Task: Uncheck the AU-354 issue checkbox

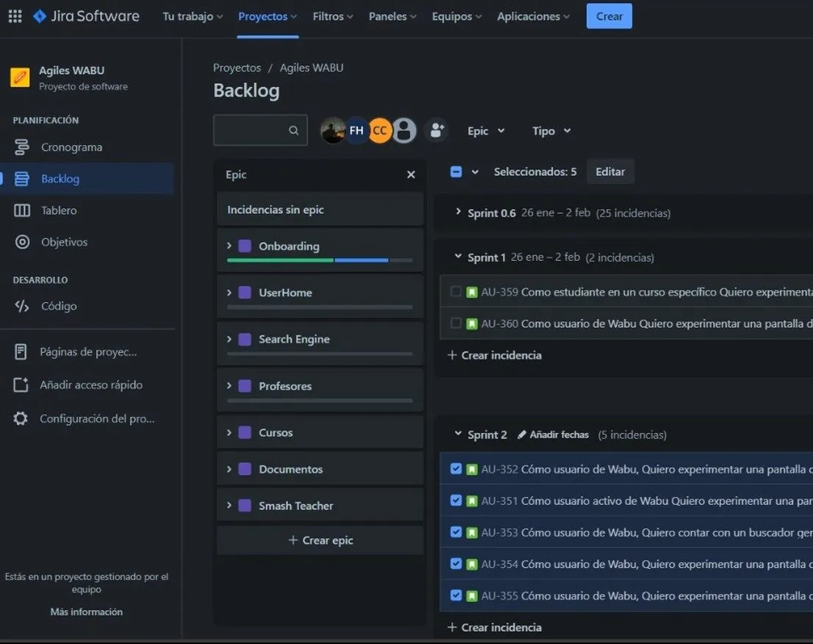Action: [x=456, y=564]
